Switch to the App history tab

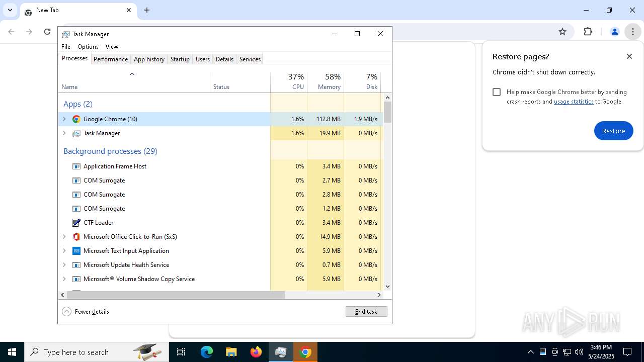(x=149, y=59)
